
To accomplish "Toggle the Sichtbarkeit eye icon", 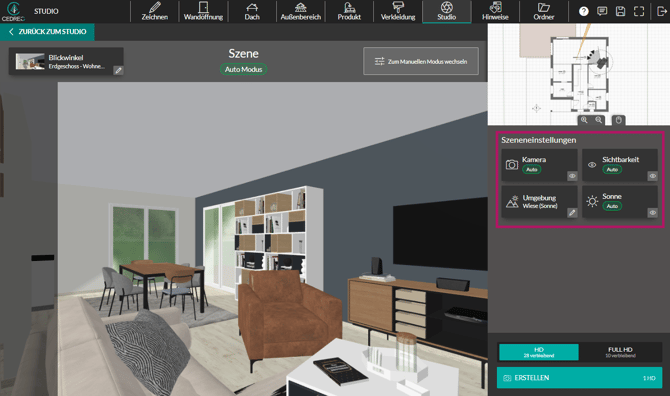I will tap(652, 176).
